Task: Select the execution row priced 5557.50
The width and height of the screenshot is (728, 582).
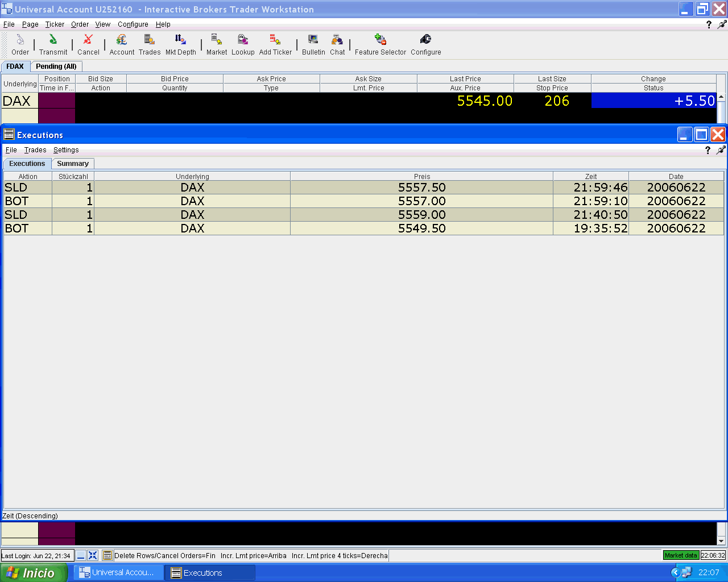Action: tap(364, 188)
